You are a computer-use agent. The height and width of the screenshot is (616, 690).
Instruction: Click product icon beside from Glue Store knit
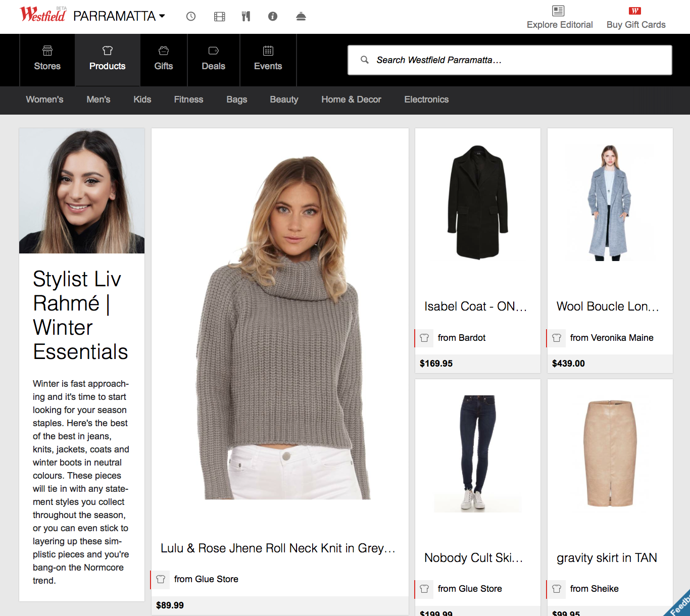tap(161, 579)
